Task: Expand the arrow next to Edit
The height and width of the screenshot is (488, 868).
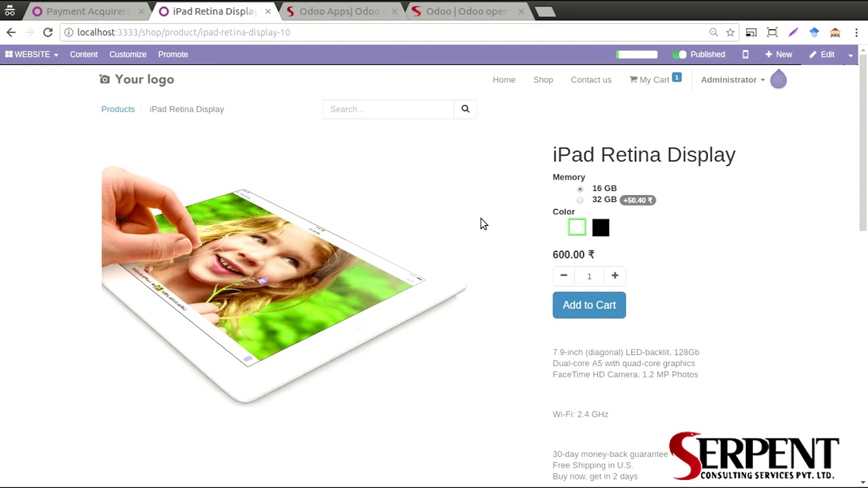Action: (x=850, y=55)
